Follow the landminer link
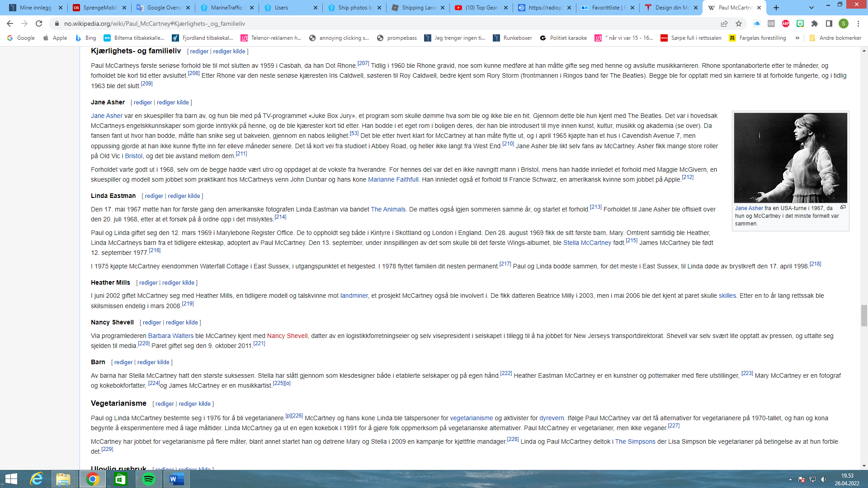 [x=354, y=296]
